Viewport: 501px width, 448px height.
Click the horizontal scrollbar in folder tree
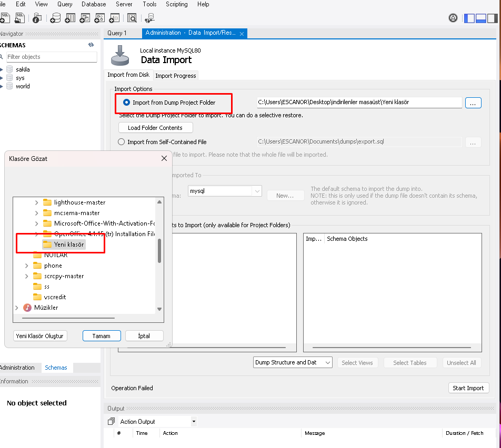pos(68,318)
